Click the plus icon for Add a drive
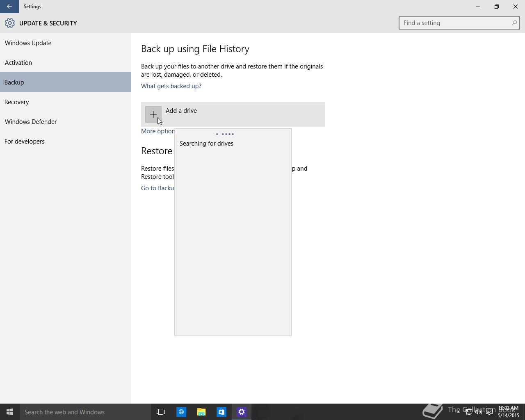Image resolution: width=525 pixels, height=420 pixels. 153,114
